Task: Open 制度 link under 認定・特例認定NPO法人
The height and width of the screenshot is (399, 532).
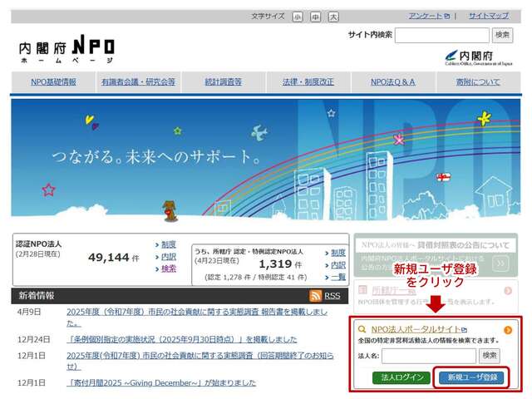Action: point(338,253)
